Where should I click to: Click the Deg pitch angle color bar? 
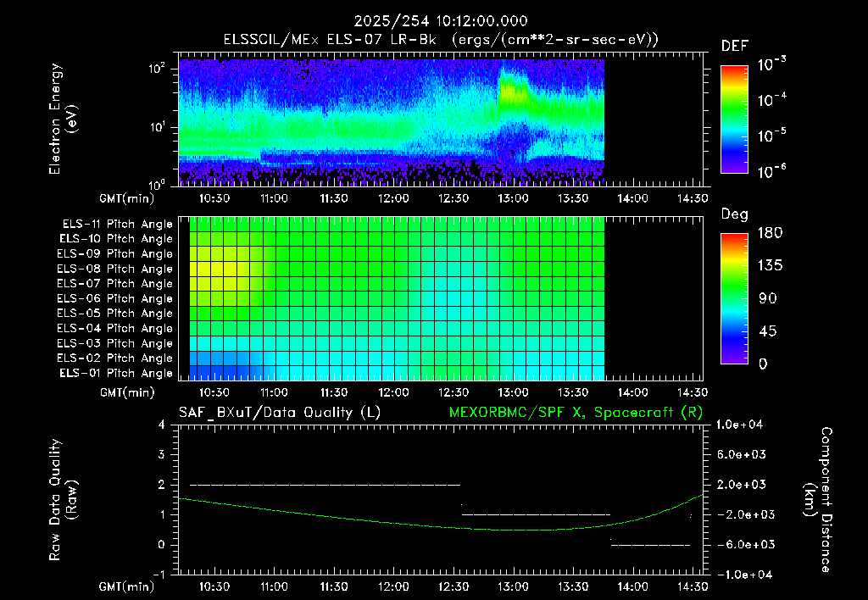pyautogui.click(x=734, y=298)
